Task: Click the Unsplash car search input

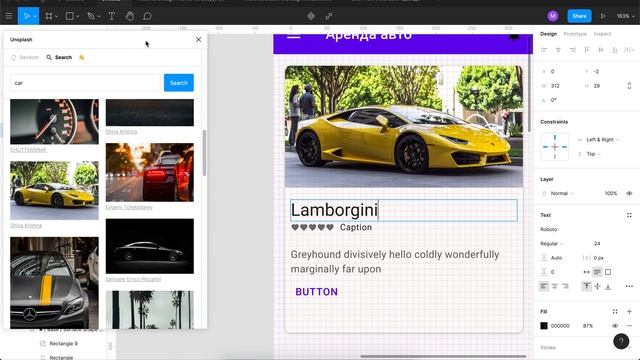Action: coord(85,83)
